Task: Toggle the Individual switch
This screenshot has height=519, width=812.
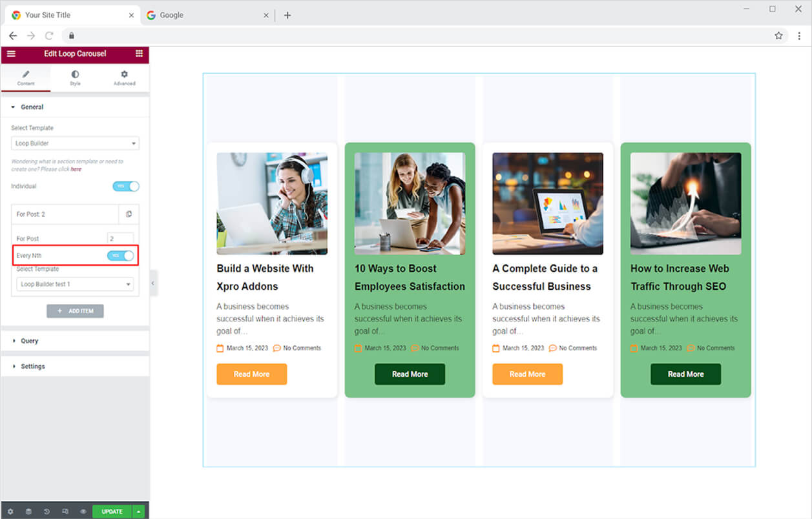Action: (x=125, y=187)
